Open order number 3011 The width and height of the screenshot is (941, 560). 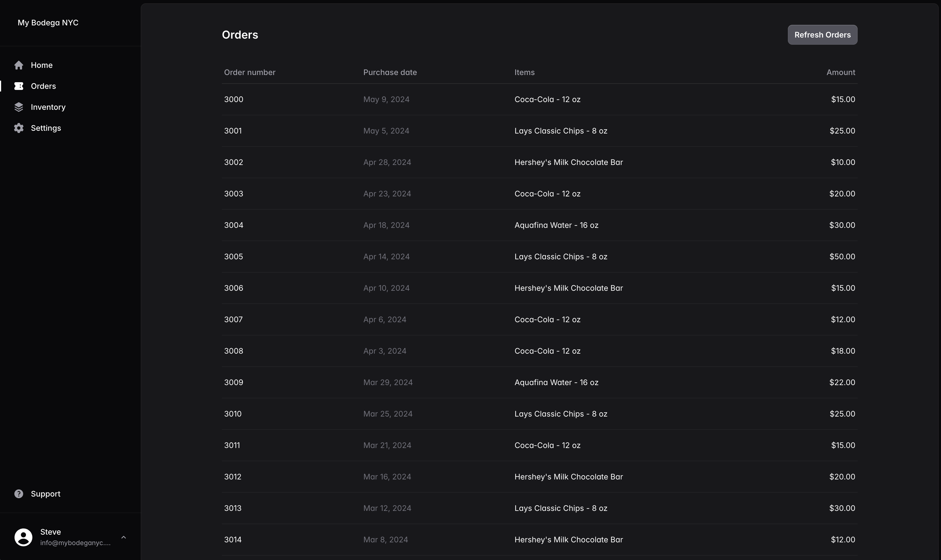click(x=232, y=445)
